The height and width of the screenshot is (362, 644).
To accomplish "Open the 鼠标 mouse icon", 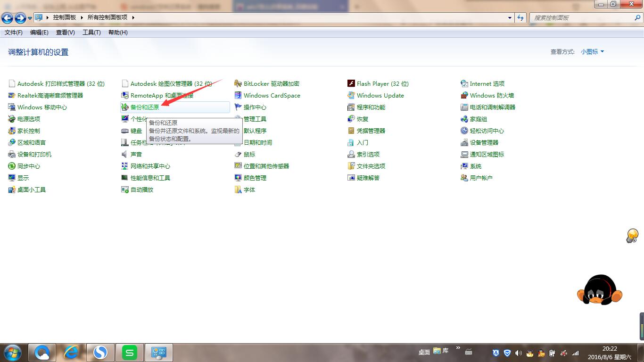I will click(238, 154).
